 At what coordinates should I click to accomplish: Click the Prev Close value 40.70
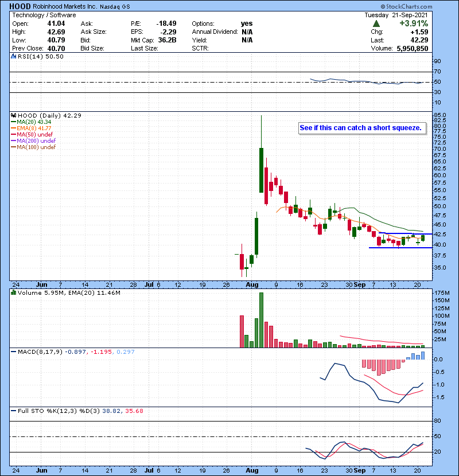click(x=56, y=48)
